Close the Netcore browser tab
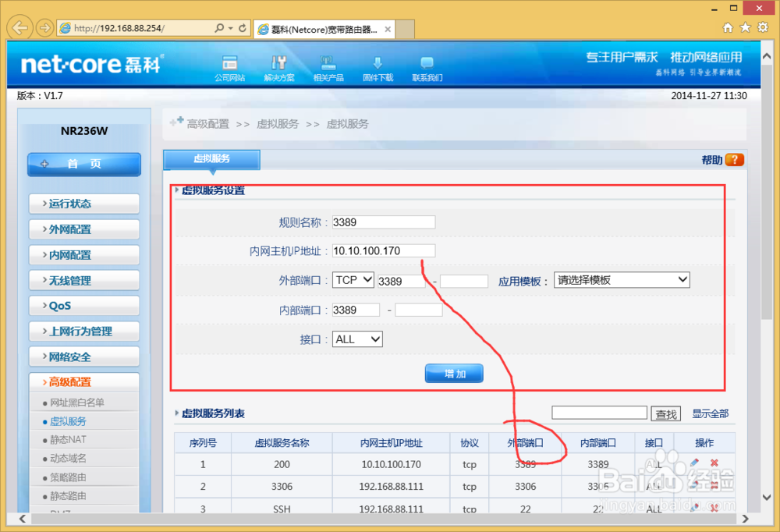 tap(388, 30)
